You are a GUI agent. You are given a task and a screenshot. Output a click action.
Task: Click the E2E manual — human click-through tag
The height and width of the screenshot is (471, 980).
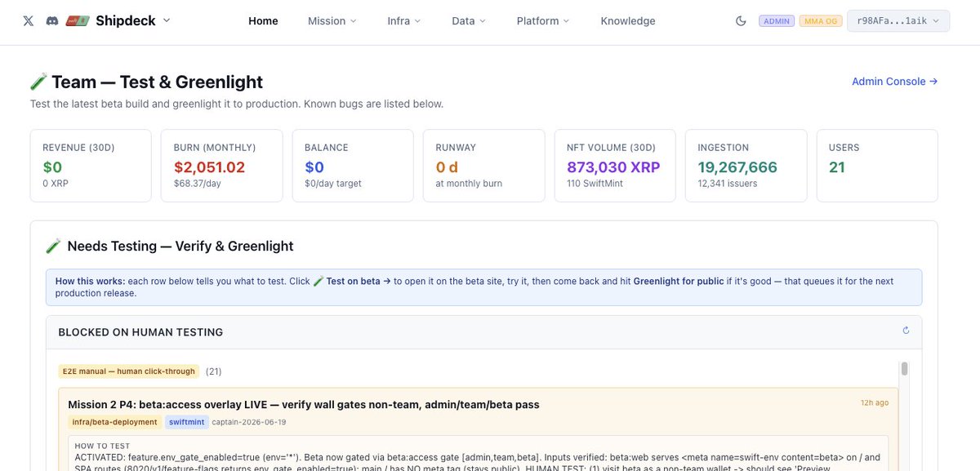click(129, 371)
